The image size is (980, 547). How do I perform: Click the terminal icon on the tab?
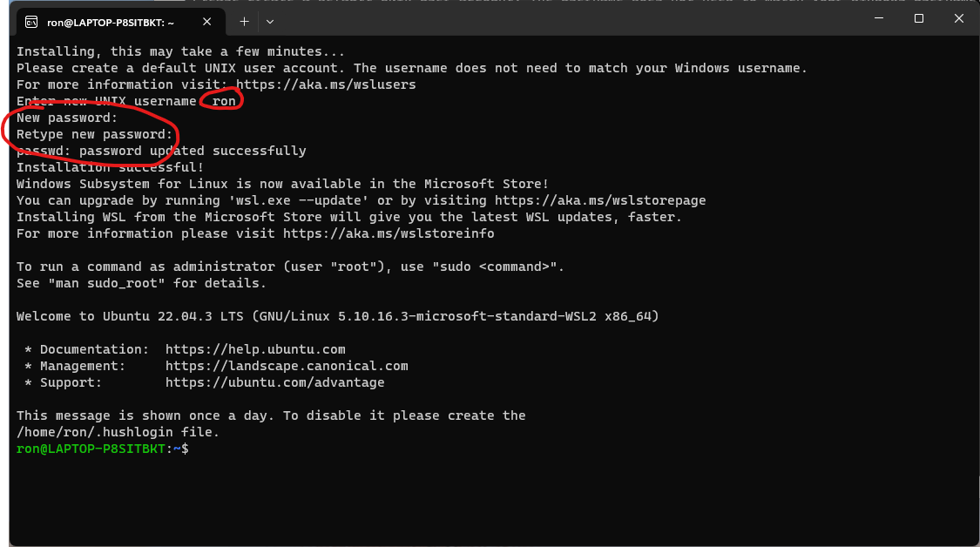click(31, 21)
